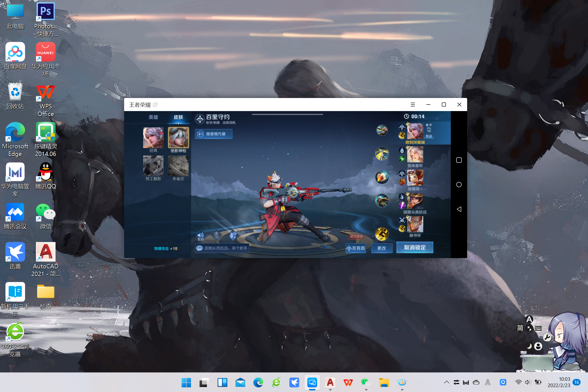Tap the Android back triangle button
The height and width of the screenshot is (392, 588).
(x=459, y=209)
